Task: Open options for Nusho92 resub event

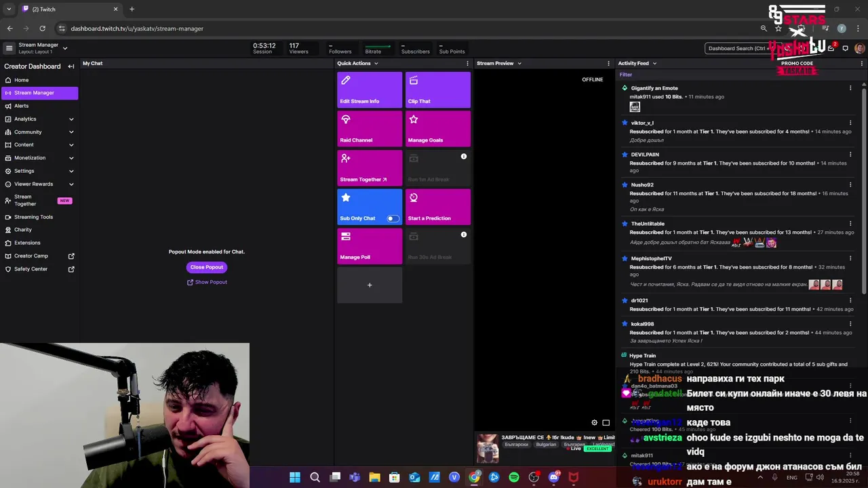Action: [850, 184]
